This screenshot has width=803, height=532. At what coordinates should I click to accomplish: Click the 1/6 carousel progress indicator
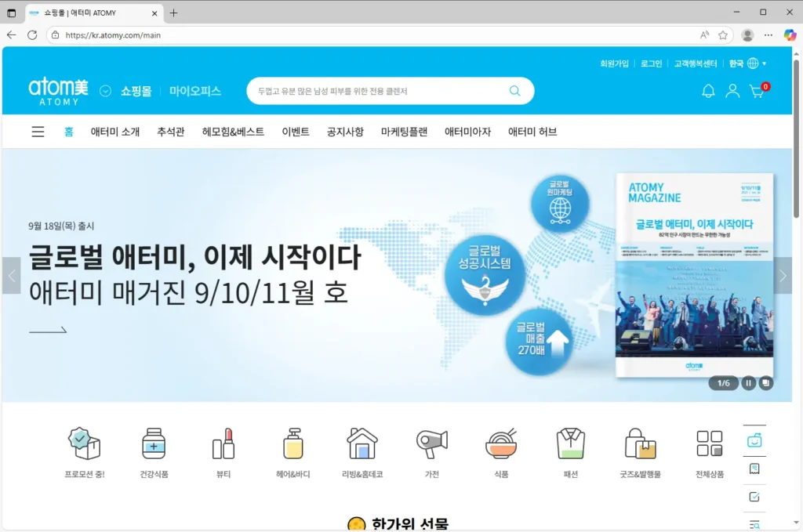coord(722,383)
